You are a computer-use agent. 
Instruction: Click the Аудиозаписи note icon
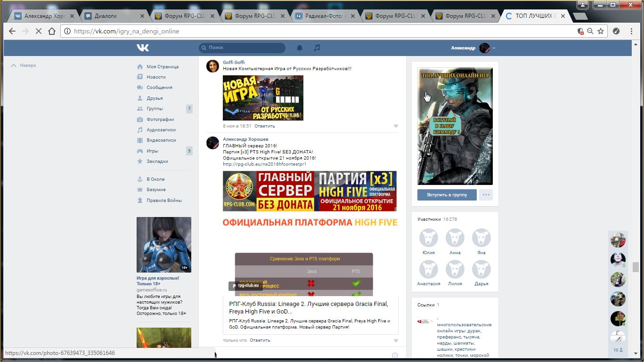tap(140, 130)
